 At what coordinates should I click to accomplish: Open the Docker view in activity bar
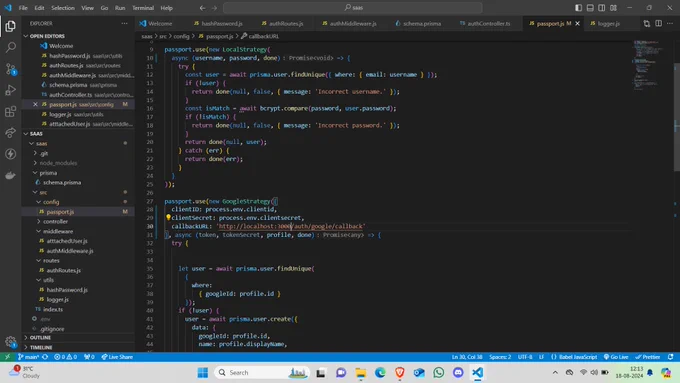click(10, 175)
